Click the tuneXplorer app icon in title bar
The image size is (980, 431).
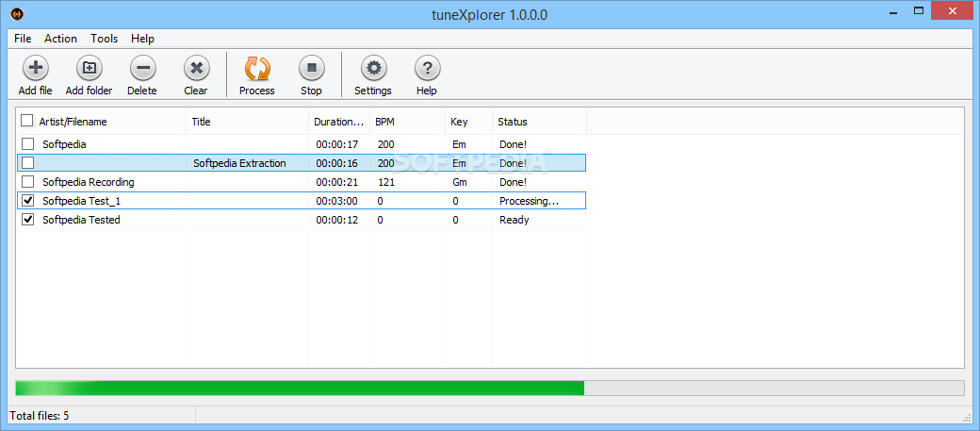[x=17, y=14]
